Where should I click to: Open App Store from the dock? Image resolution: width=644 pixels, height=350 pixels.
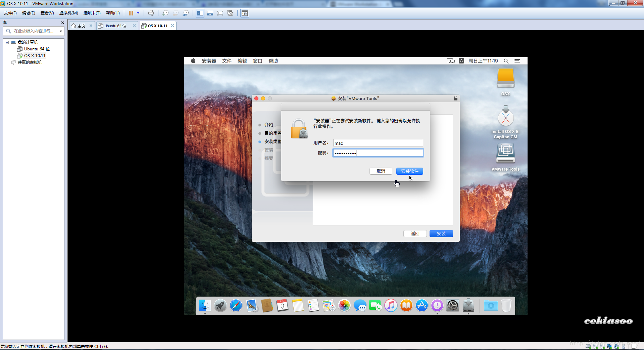click(422, 305)
